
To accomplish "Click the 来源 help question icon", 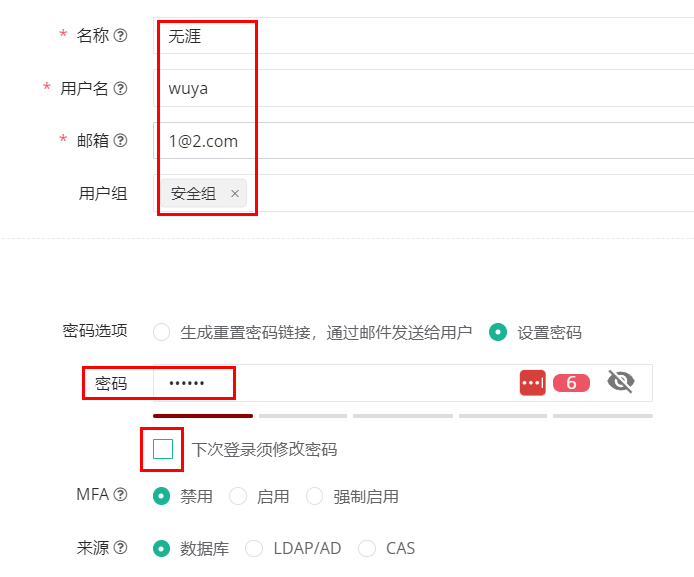I will tap(120, 548).
